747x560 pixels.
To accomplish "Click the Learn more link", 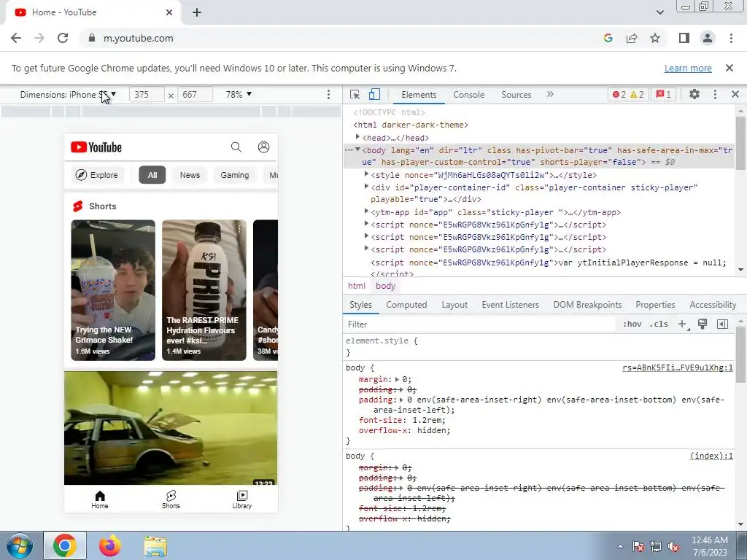I will pos(688,68).
